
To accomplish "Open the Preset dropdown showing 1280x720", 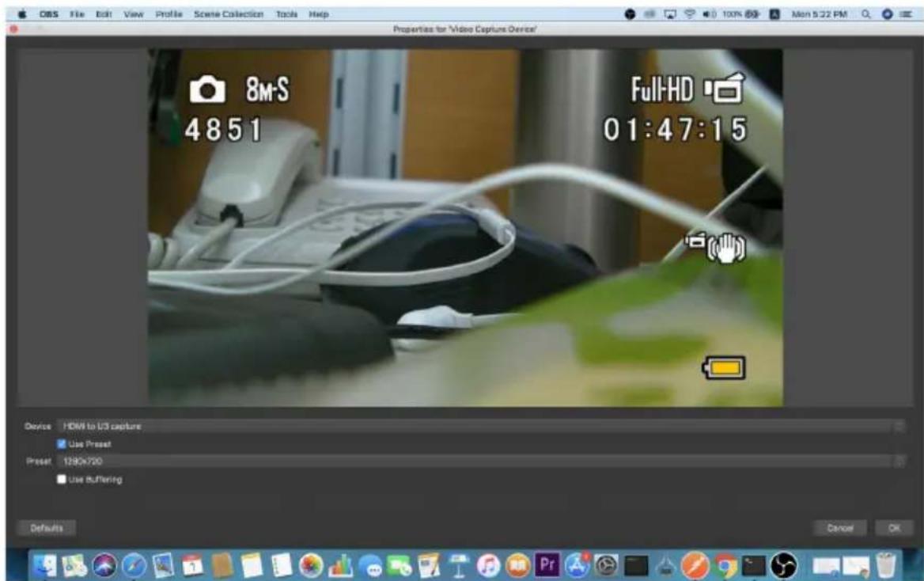I will [481, 461].
